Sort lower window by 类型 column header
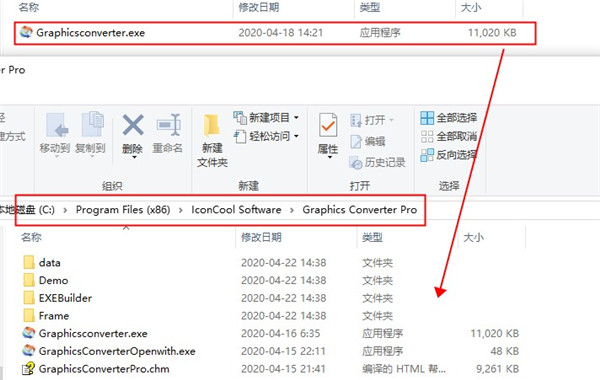 (x=372, y=237)
